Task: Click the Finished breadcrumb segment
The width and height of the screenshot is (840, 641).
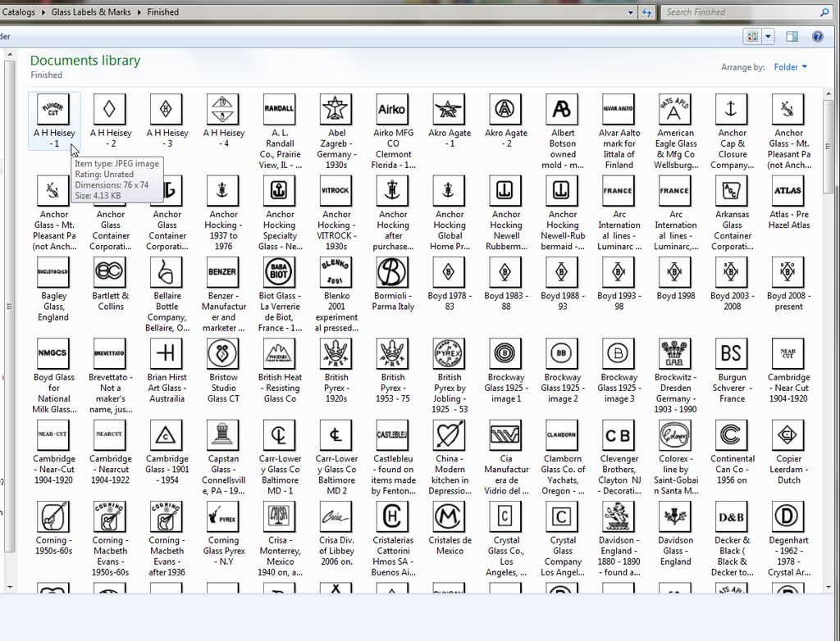Action: (x=163, y=12)
